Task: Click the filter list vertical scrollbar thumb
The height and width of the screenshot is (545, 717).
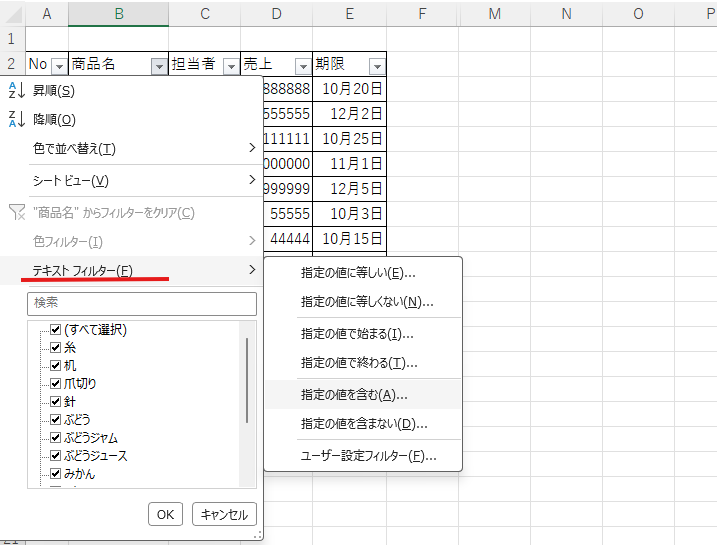Action: pos(247,380)
